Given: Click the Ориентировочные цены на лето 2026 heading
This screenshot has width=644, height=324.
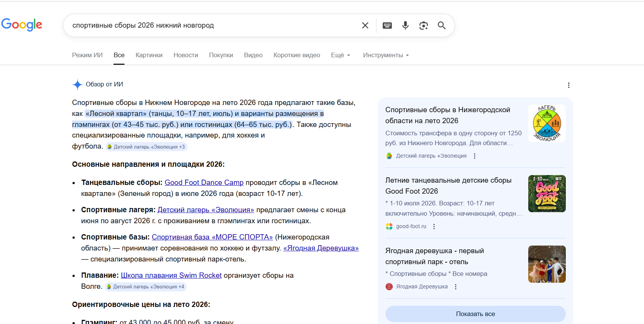Looking at the screenshot, I should point(141,305).
